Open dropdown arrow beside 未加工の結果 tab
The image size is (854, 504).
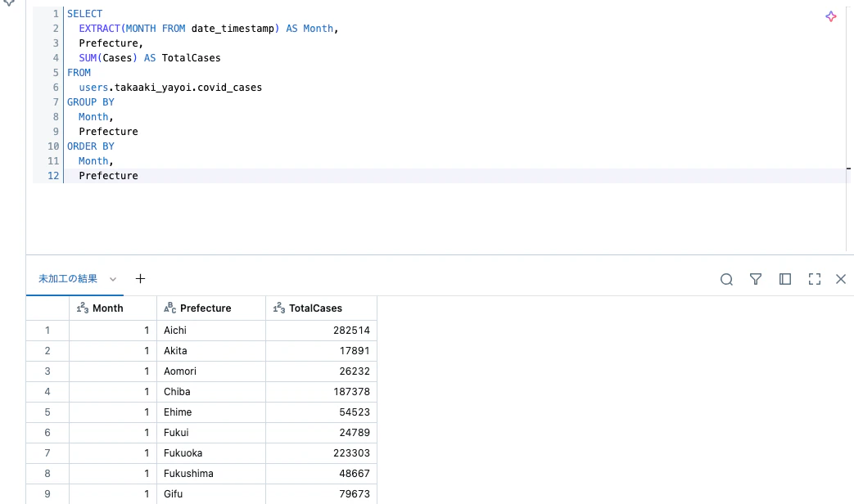[113, 279]
